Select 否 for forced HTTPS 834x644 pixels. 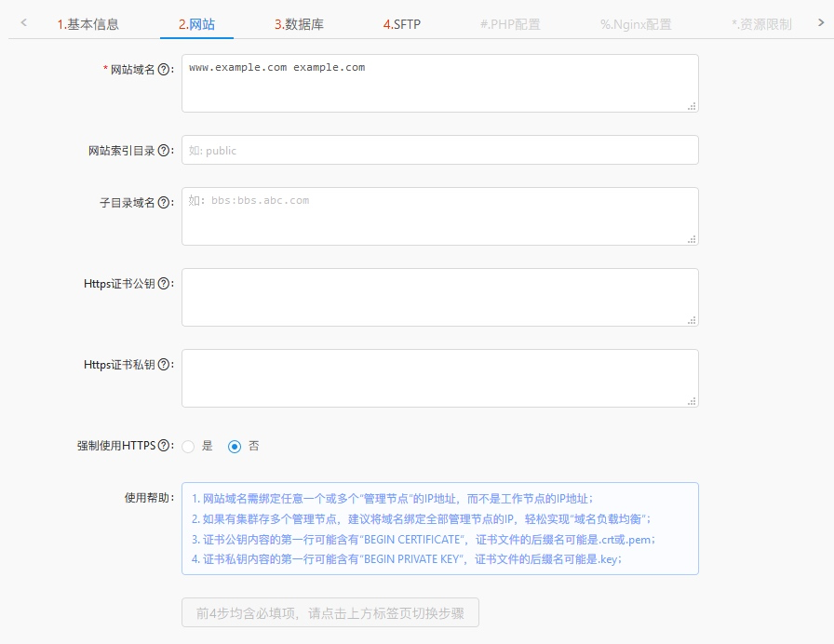coord(235,447)
